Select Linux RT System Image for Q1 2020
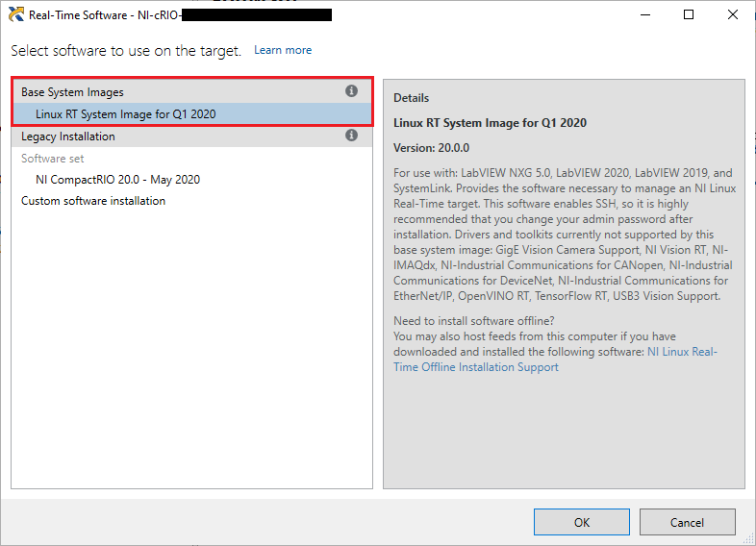The width and height of the screenshot is (756, 546). (125, 114)
